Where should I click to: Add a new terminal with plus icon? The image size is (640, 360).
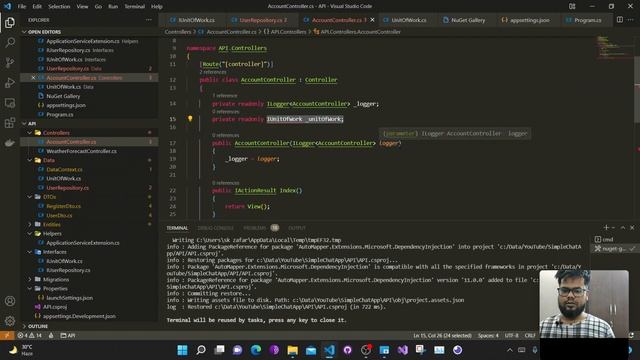pos(606,228)
